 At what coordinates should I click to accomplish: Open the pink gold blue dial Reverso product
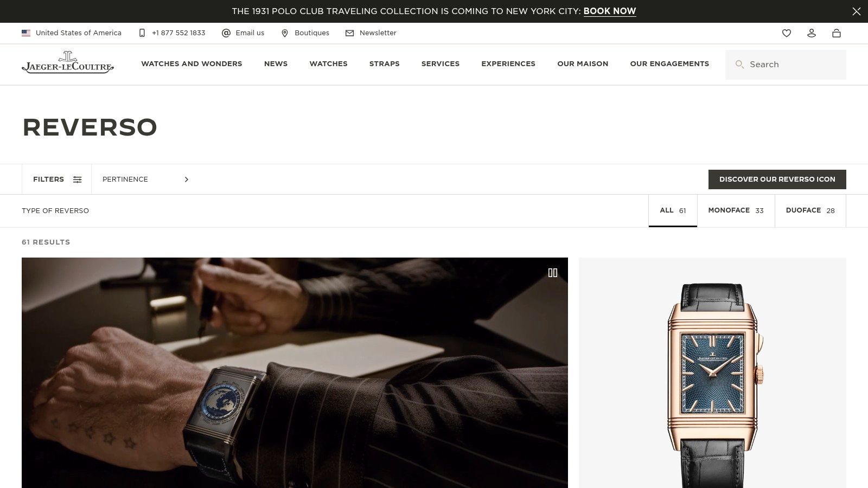click(x=712, y=373)
